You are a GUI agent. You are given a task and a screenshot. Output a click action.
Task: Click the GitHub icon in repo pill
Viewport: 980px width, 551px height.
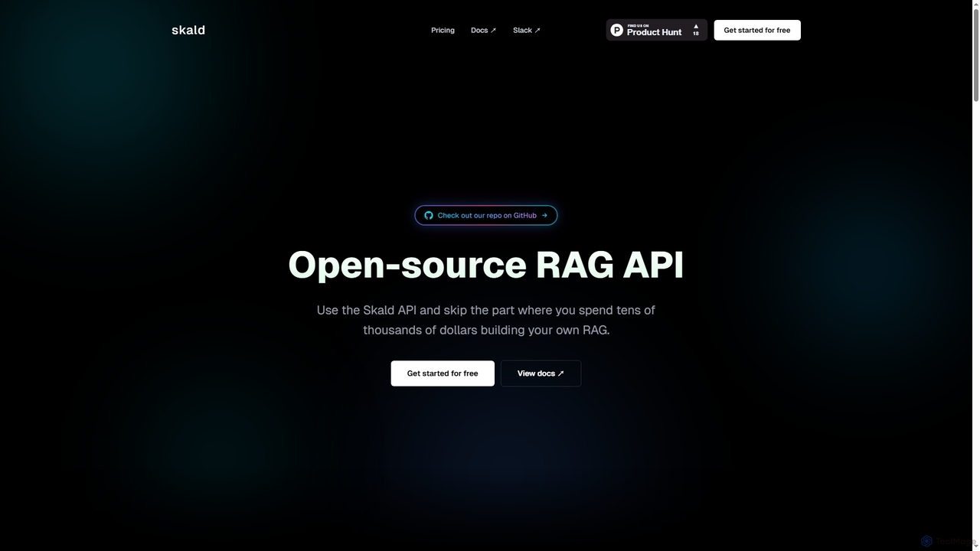[429, 215]
